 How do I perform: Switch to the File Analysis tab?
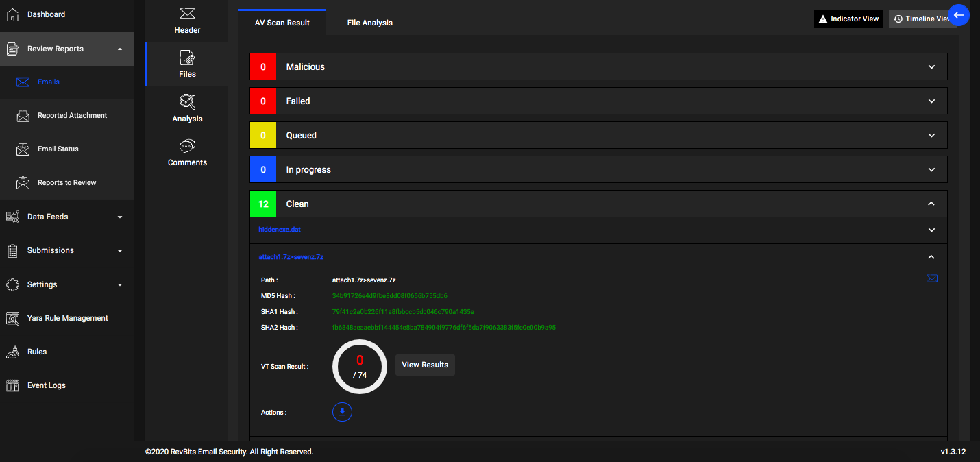pos(369,23)
